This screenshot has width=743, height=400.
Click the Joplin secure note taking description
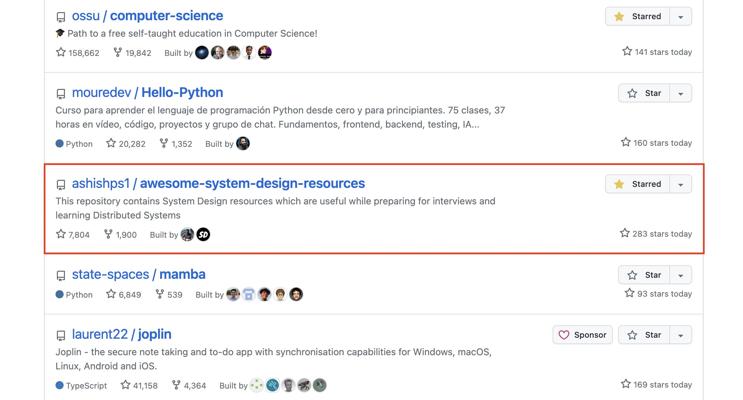[273, 359]
